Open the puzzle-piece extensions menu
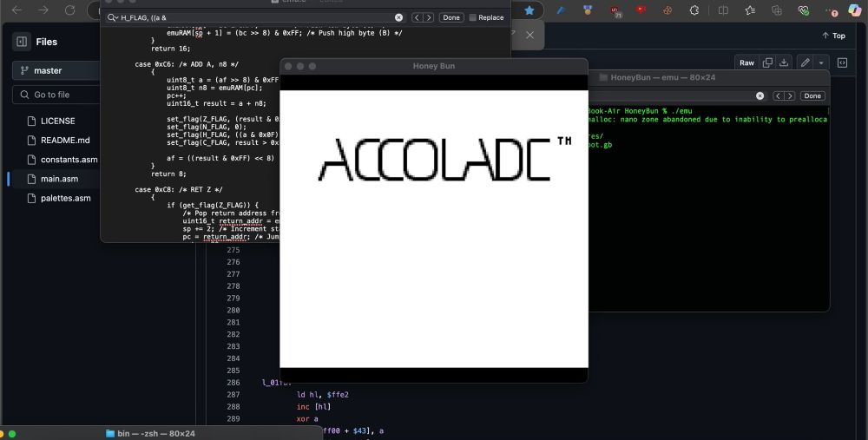This screenshot has width=868, height=440. pyautogui.click(x=694, y=10)
